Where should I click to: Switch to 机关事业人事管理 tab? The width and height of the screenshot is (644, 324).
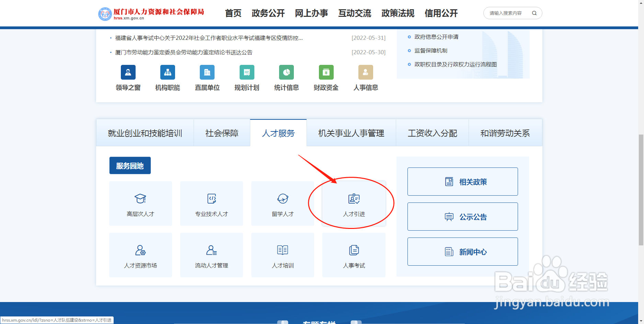pos(351,133)
